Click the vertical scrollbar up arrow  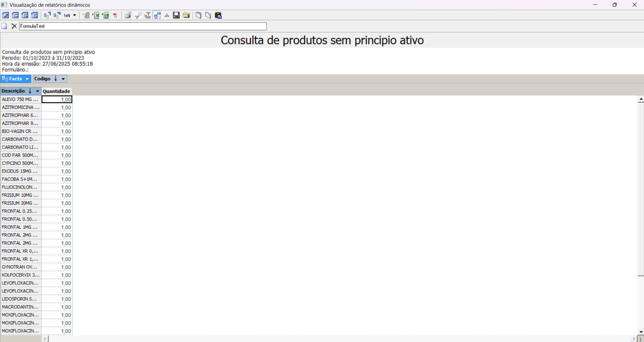pyautogui.click(x=641, y=99)
